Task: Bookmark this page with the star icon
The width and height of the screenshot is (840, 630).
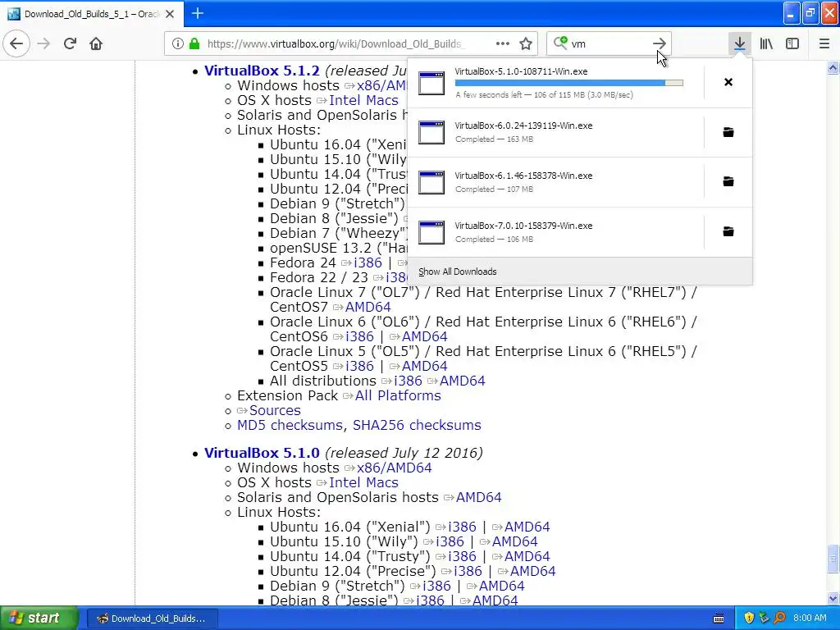Action: (x=526, y=43)
